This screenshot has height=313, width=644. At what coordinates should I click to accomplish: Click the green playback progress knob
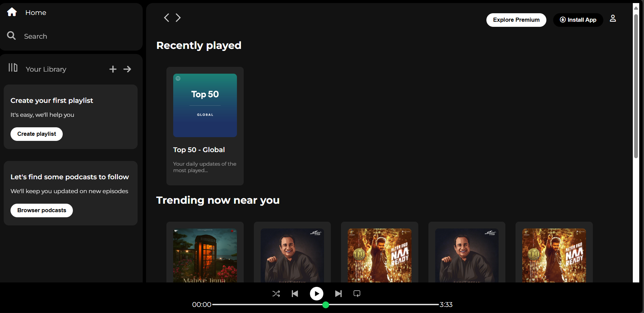pyautogui.click(x=326, y=305)
